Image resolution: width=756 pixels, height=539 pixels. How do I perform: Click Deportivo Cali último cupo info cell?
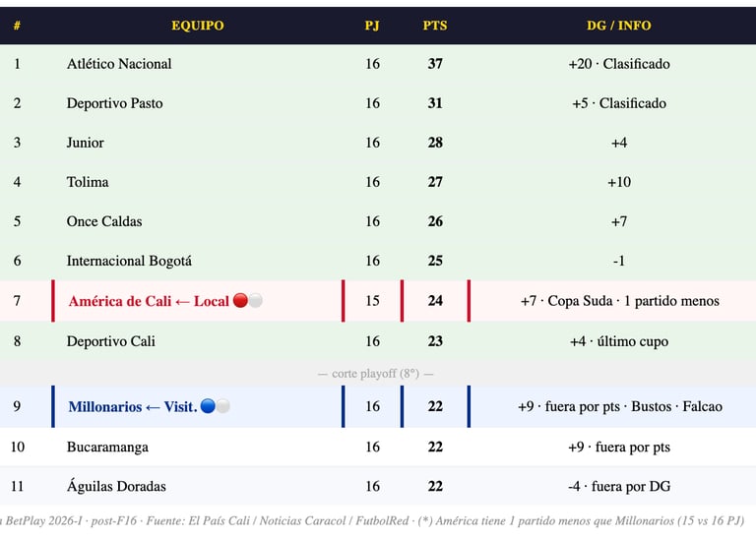pyautogui.click(x=618, y=341)
